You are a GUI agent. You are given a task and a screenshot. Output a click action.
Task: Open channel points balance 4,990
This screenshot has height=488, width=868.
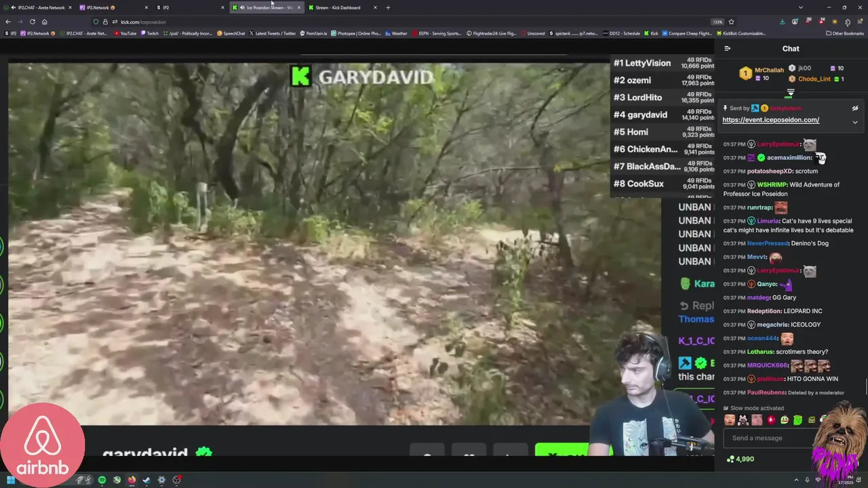(740, 459)
